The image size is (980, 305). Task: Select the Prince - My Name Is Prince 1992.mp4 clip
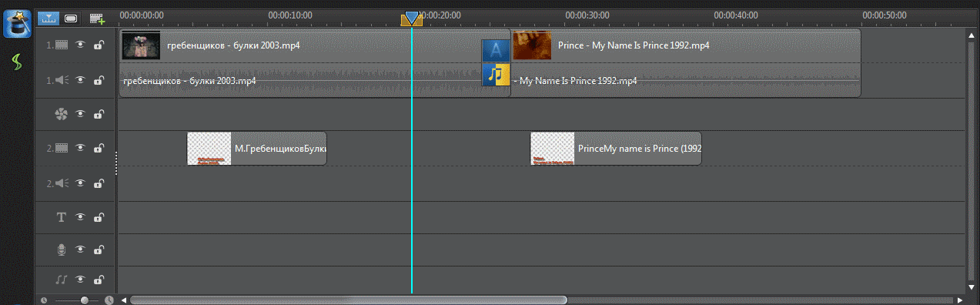[686, 45]
